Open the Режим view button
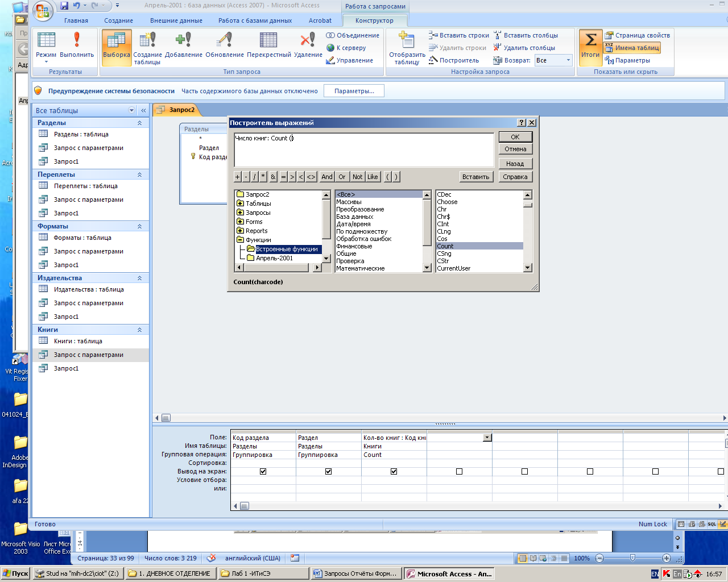Screen dimensions: 728x582 click(46, 48)
